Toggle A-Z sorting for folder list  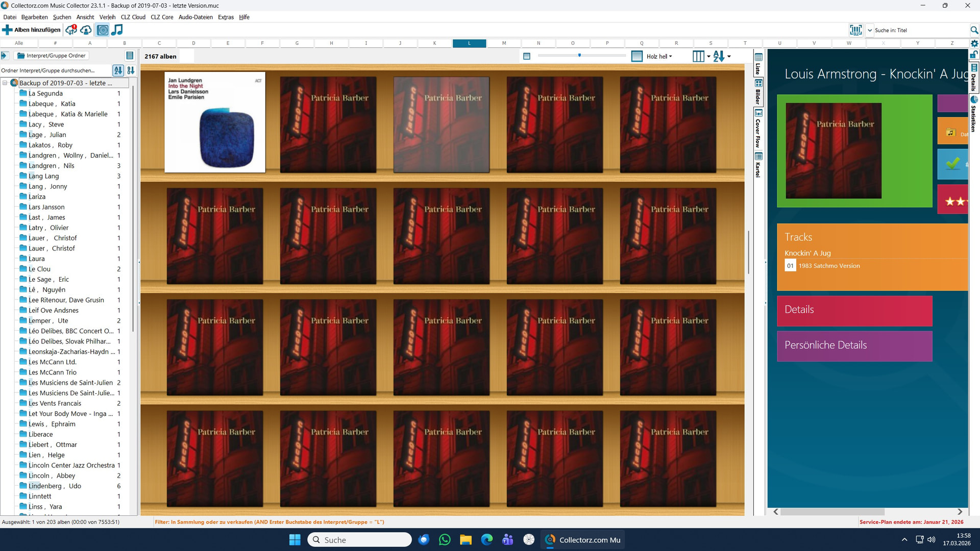(118, 70)
